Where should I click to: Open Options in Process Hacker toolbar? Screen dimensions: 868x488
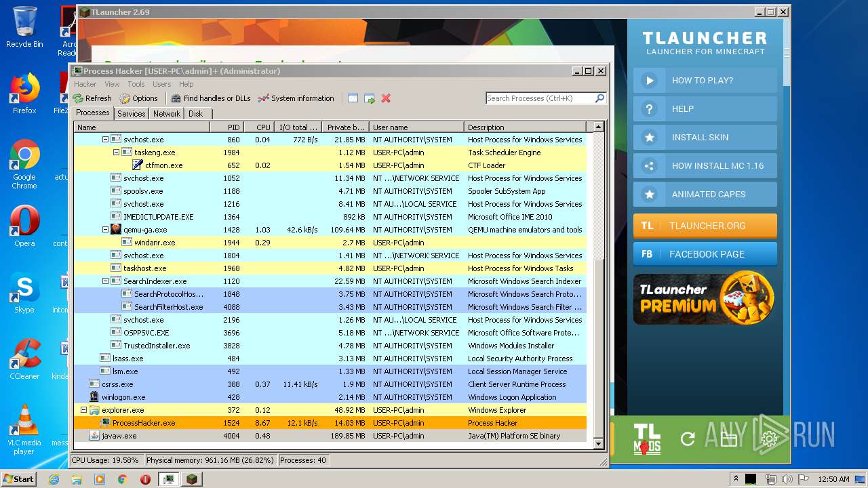coord(138,98)
